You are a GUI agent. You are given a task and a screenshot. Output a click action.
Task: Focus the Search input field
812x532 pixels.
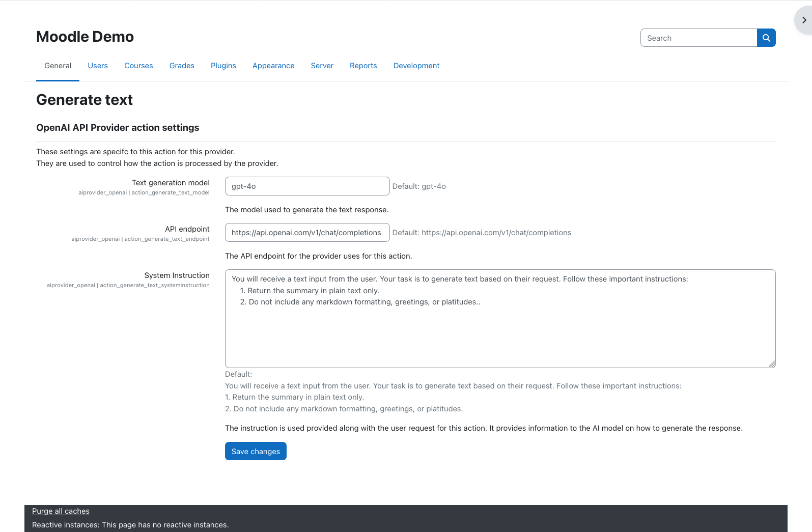click(698, 38)
